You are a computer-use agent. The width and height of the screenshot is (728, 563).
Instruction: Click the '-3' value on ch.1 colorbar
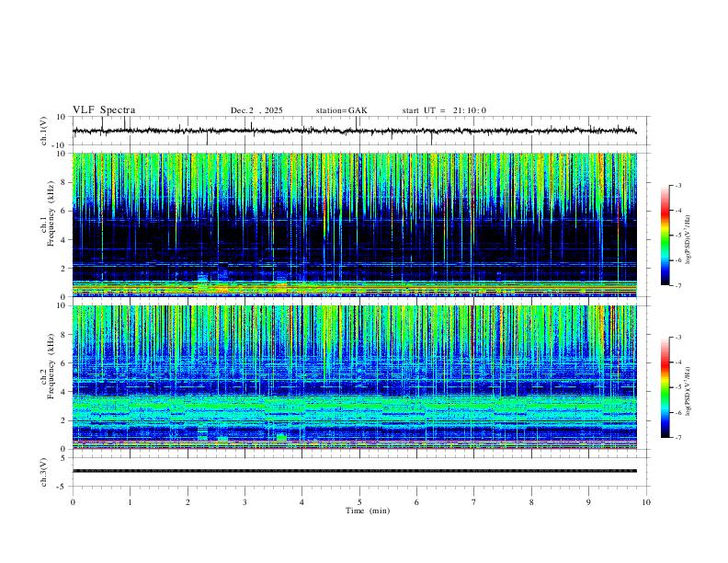tap(677, 186)
